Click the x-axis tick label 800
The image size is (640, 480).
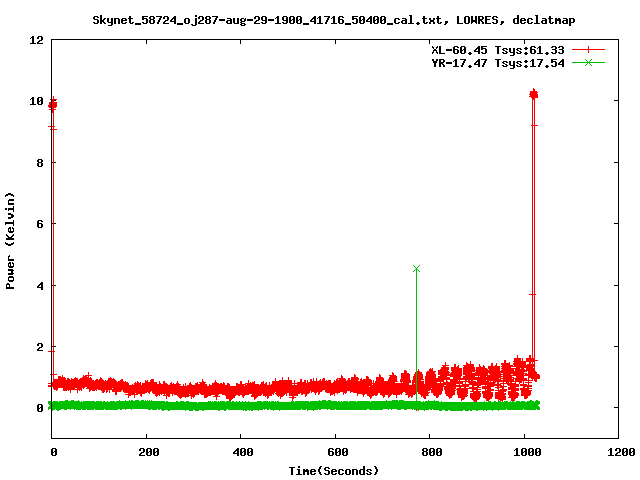pos(432,452)
